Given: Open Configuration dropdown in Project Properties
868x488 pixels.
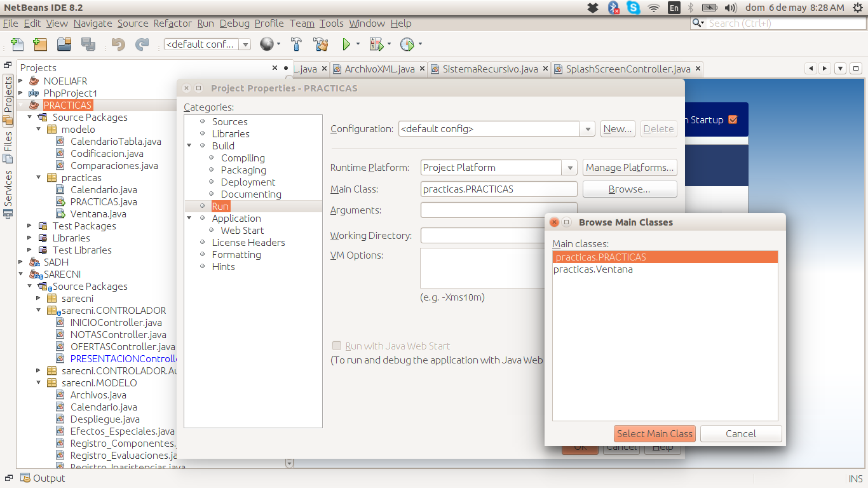Looking at the screenshot, I should [x=587, y=129].
